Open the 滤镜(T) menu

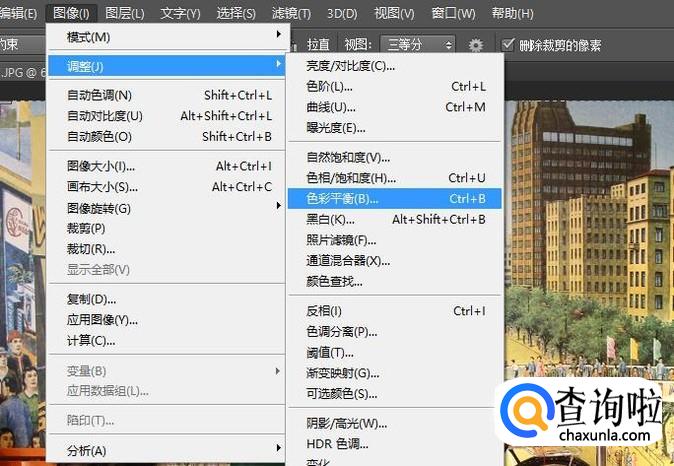291,13
